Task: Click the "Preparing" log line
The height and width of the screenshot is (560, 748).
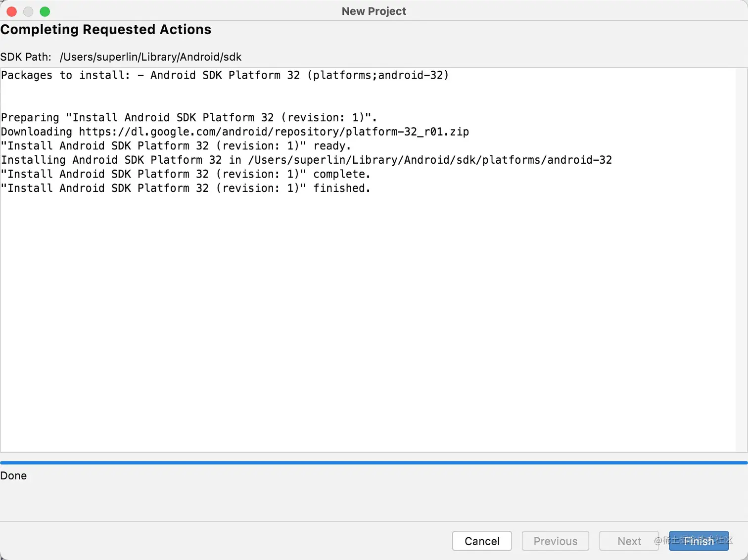Action: [x=188, y=118]
